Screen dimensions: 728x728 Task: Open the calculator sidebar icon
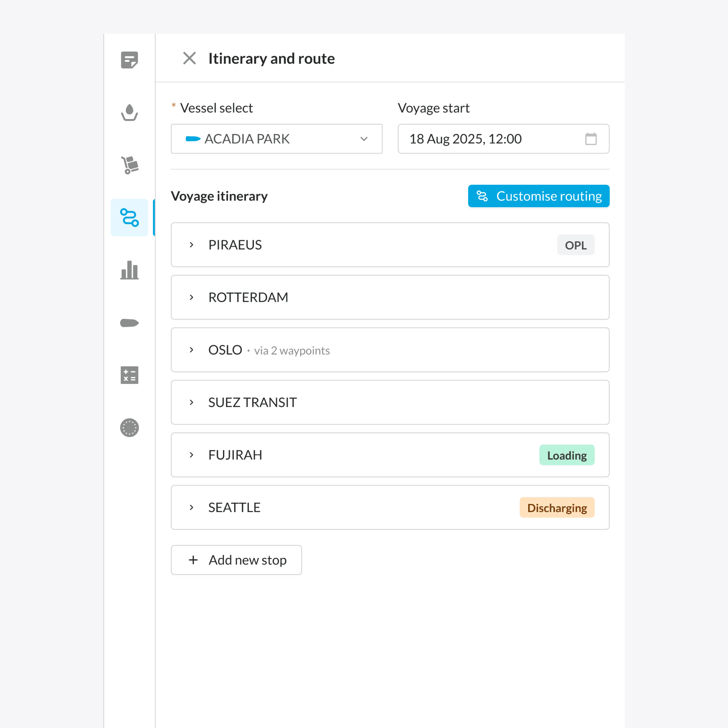[x=129, y=375]
